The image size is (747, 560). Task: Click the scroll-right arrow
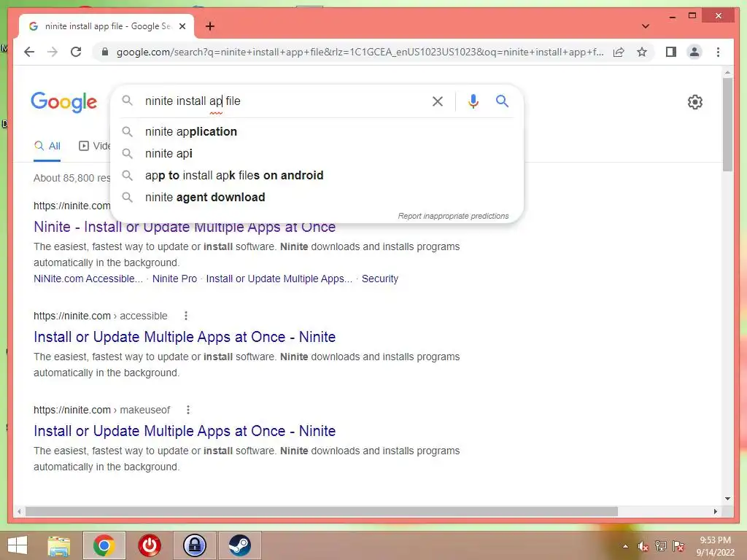[x=715, y=511]
